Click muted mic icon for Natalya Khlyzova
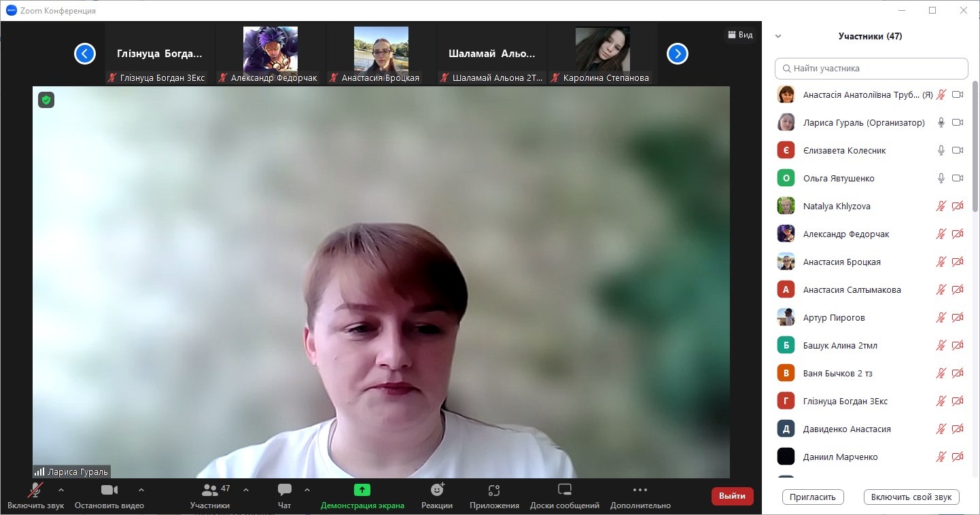Viewport: 980px width, 515px height. (x=941, y=206)
